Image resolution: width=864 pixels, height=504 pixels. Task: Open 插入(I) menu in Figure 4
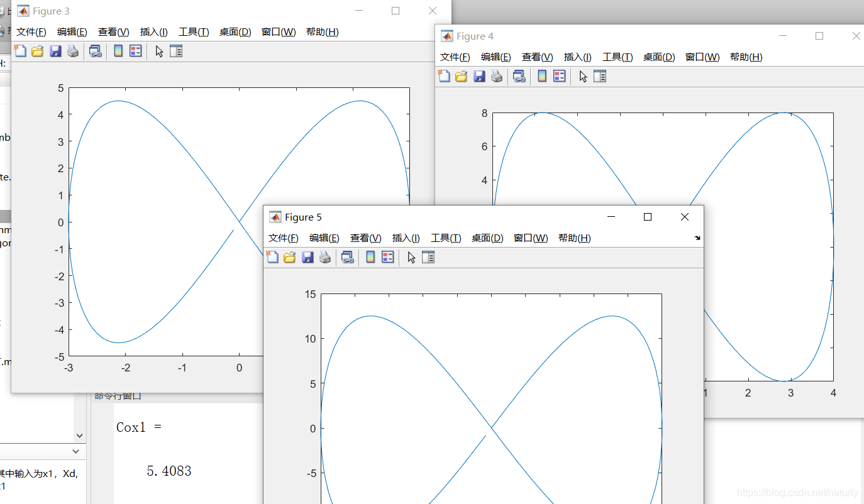point(578,57)
